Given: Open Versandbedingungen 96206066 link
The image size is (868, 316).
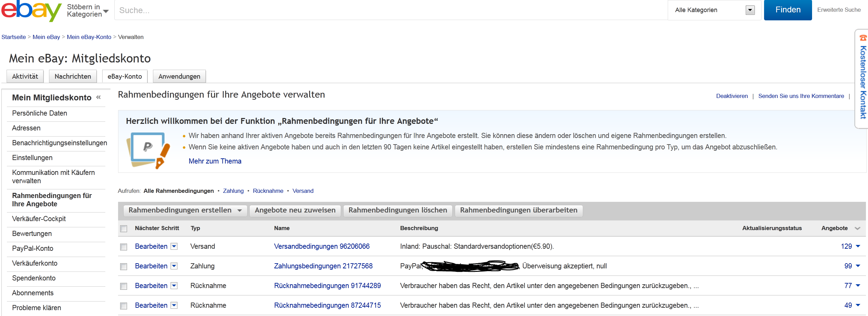Looking at the screenshot, I should pos(321,246).
